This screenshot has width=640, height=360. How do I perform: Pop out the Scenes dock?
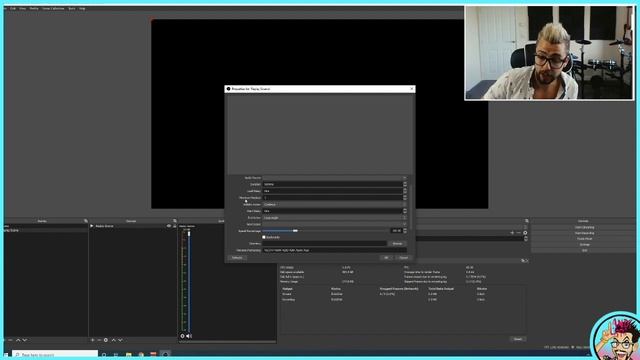(86, 221)
